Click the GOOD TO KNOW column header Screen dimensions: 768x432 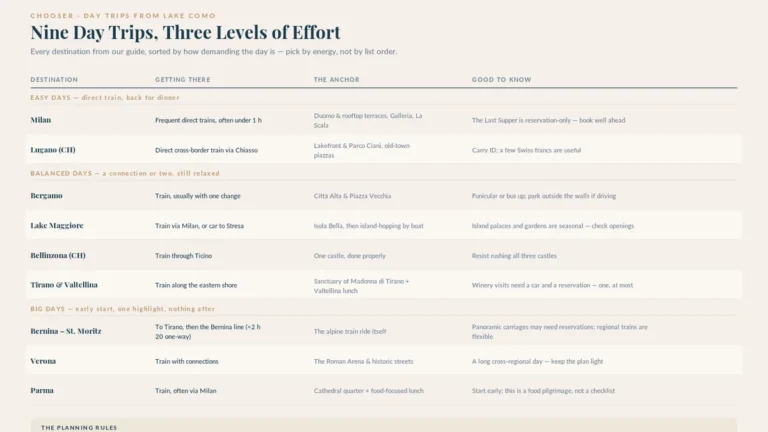[502, 79]
